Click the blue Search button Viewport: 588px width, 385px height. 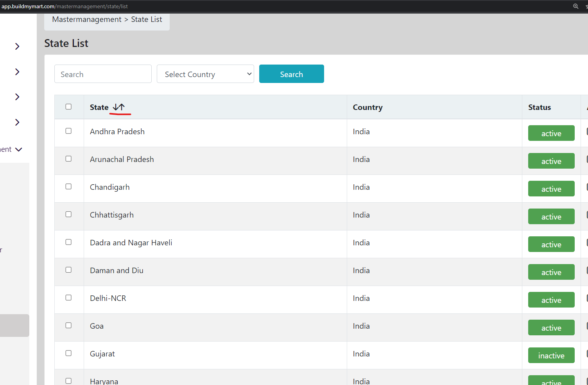point(292,74)
